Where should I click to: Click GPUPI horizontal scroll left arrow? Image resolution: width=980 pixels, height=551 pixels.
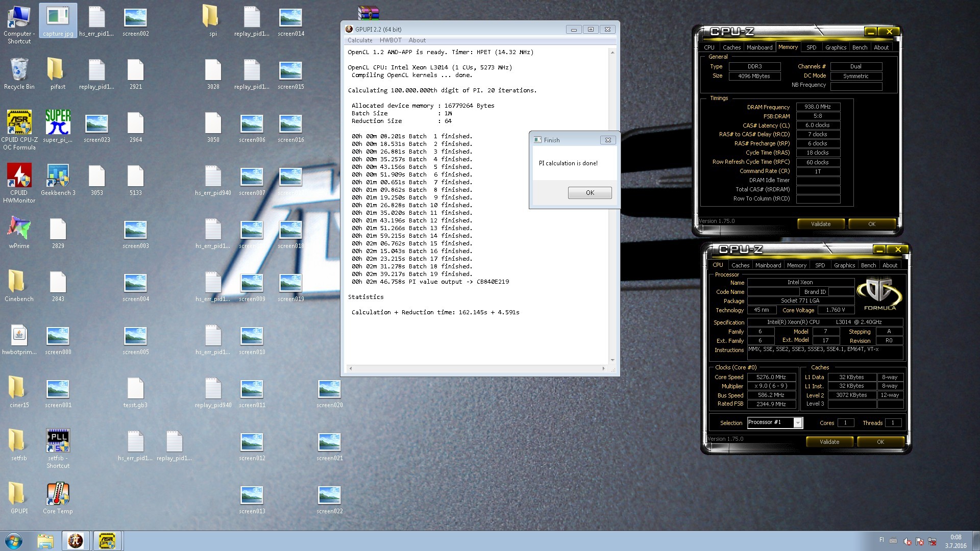[x=350, y=368]
